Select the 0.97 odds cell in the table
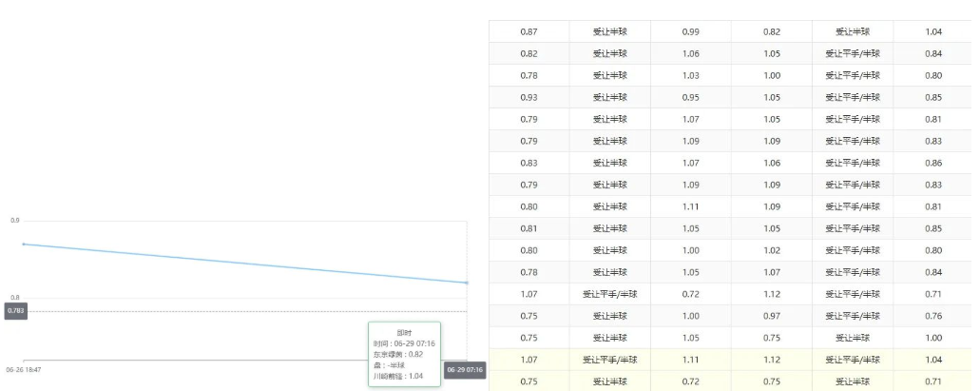 pyautogui.click(x=772, y=316)
